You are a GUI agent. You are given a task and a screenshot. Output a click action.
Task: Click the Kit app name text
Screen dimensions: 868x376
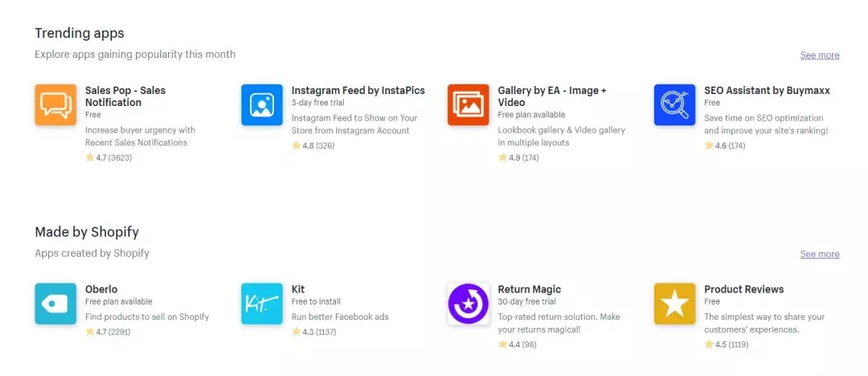pyautogui.click(x=298, y=289)
